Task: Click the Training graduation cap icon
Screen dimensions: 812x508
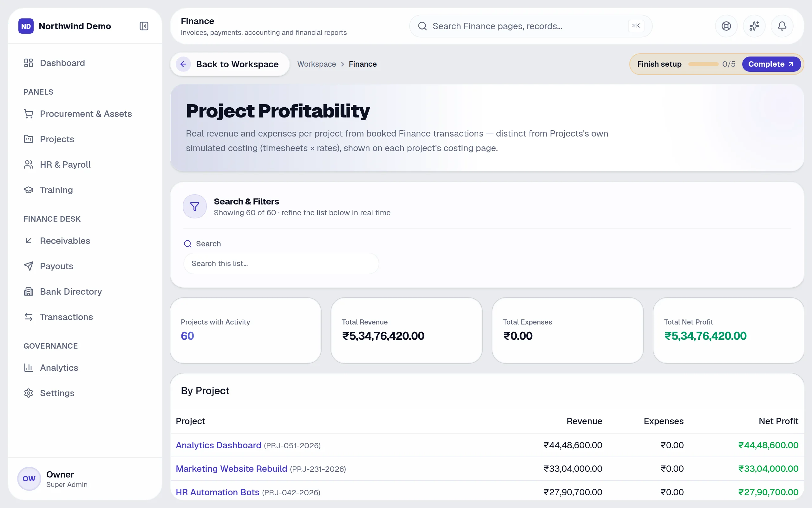Action: [29, 190]
